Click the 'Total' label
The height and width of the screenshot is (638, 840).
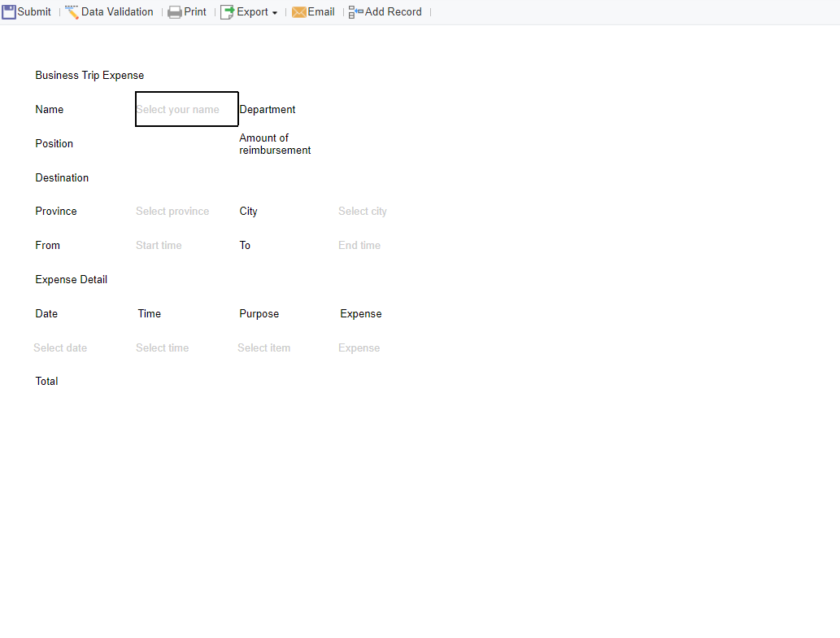pos(46,381)
